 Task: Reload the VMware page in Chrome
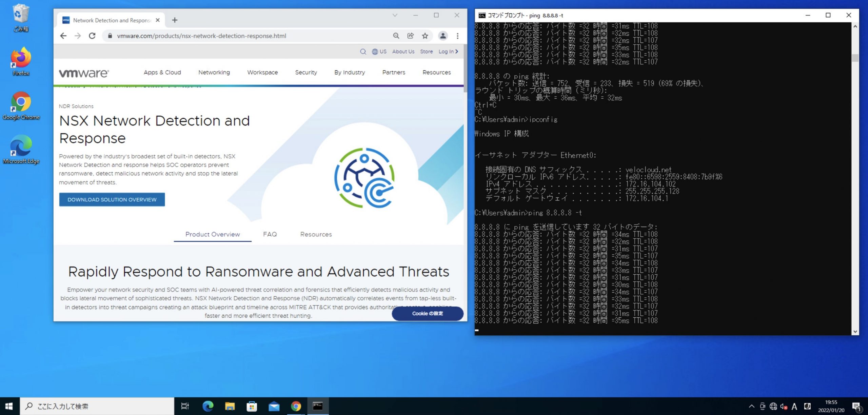pyautogui.click(x=92, y=36)
